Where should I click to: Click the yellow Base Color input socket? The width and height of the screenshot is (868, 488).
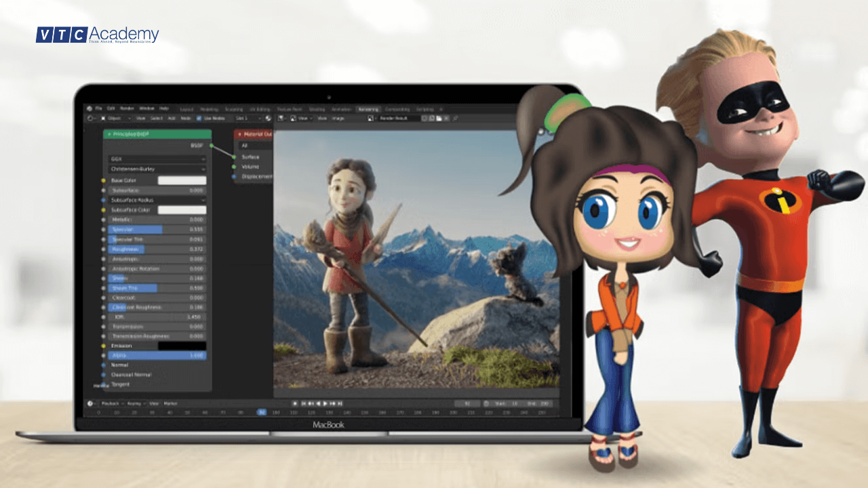103,180
